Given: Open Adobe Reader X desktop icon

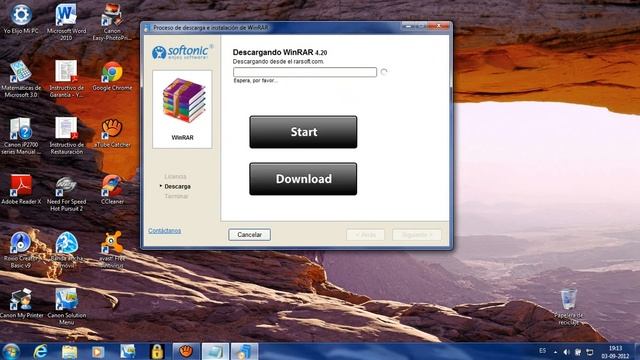Looking at the screenshot, I should [21, 189].
